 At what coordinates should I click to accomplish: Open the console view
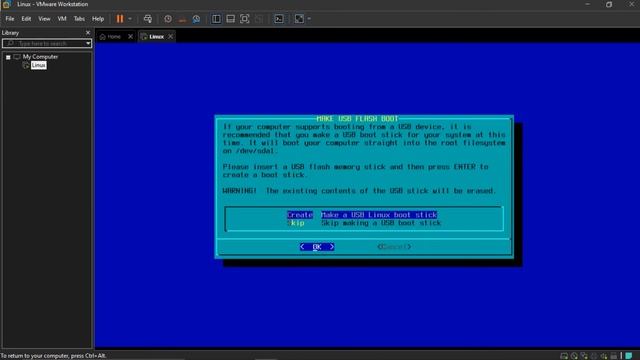279,19
